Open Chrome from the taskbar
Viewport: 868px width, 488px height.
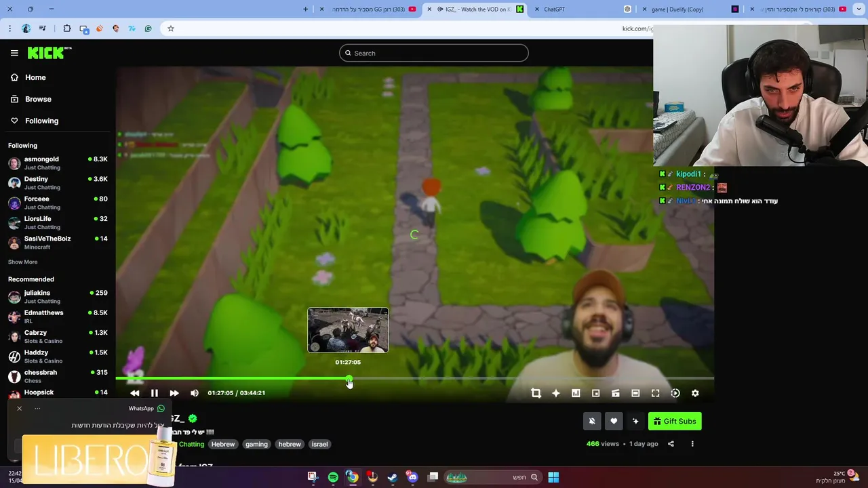pyautogui.click(x=353, y=477)
